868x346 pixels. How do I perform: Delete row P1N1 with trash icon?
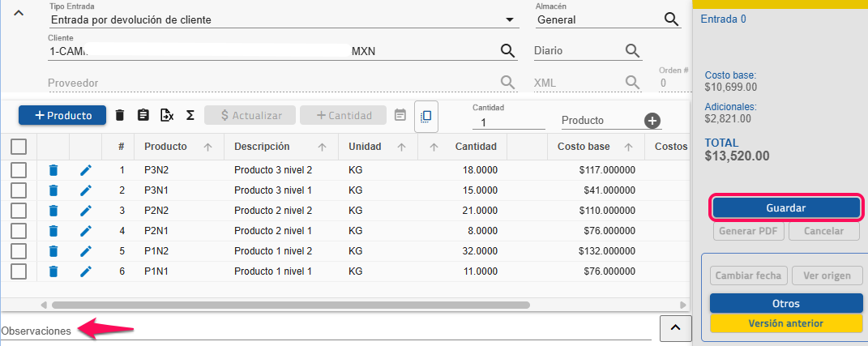click(53, 271)
